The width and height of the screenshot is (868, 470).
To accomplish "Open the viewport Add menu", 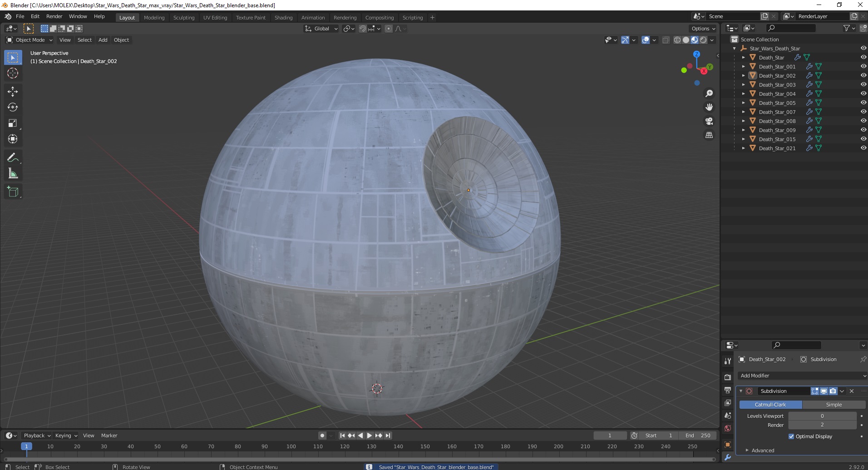I will tap(103, 40).
